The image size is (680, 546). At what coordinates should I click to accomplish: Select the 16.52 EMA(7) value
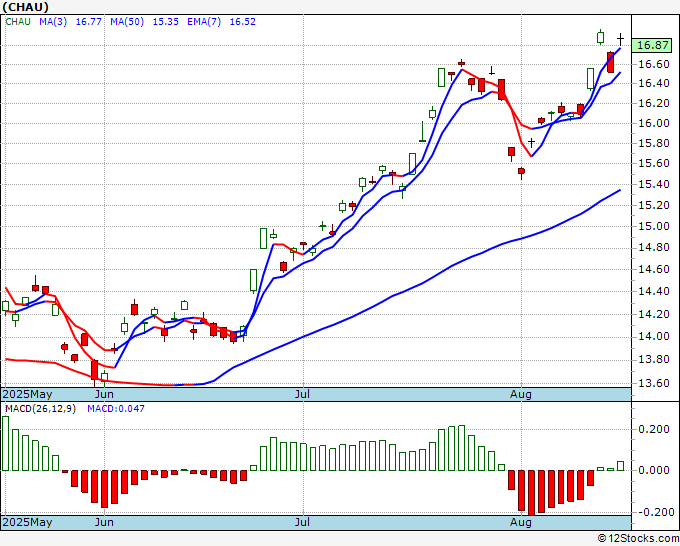click(x=242, y=22)
